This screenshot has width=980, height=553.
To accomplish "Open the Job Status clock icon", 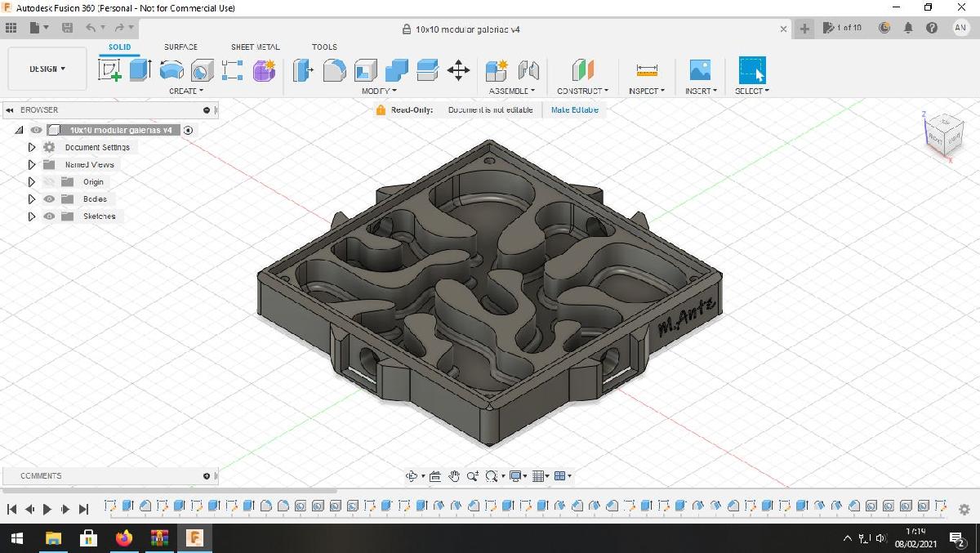I will point(884,28).
